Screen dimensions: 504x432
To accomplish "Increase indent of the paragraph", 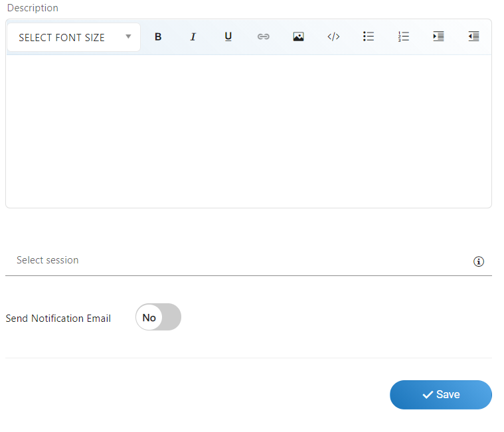I will click(x=438, y=37).
